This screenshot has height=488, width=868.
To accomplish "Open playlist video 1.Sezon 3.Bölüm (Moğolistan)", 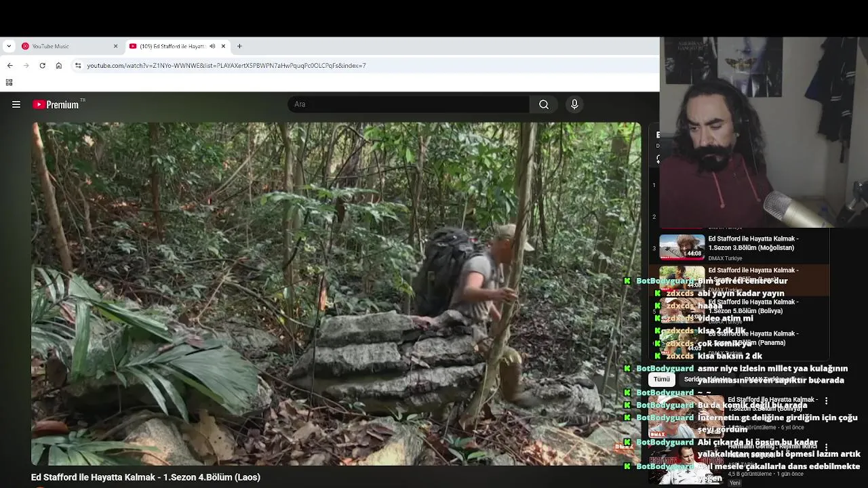I will click(753, 243).
